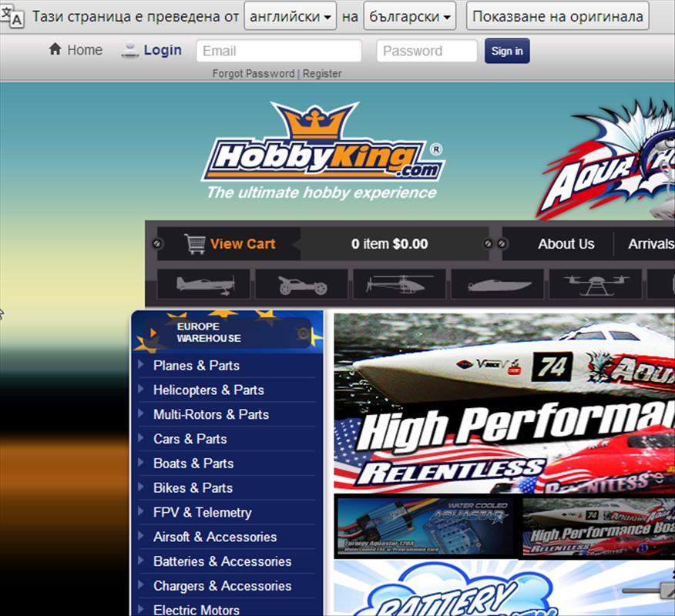675x616 pixels.
Task: Click the Register link
Action: point(322,74)
